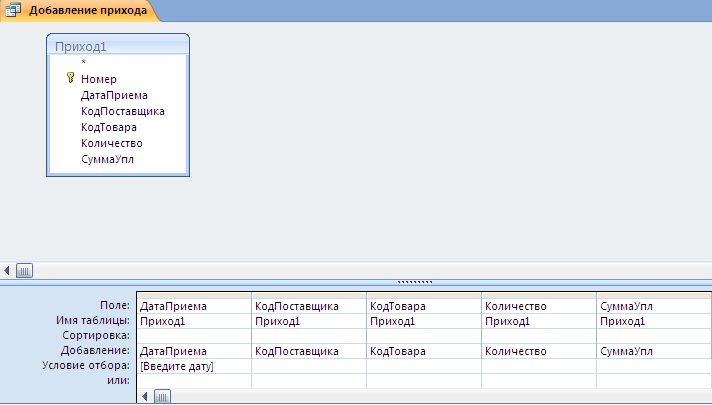The image size is (712, 405).
Task: Click the 'или:' row label
Action: tap(119, 380)
